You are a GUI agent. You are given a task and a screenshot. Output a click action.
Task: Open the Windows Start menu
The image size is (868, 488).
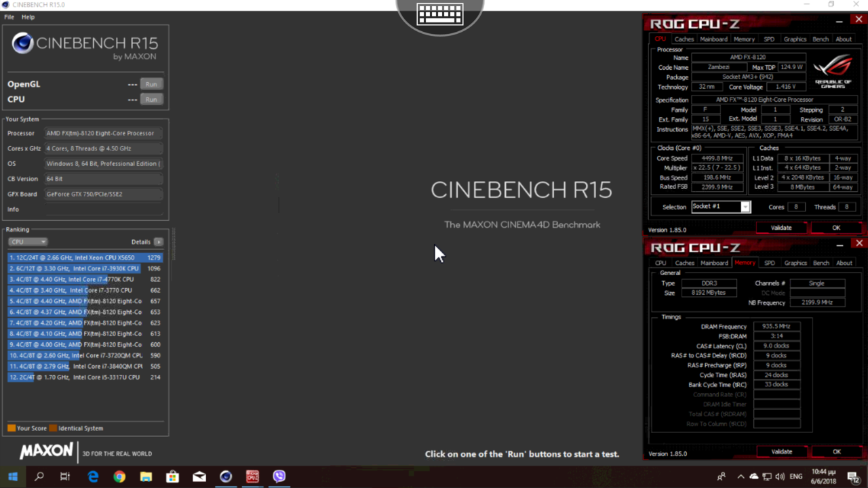coord(13,476)
